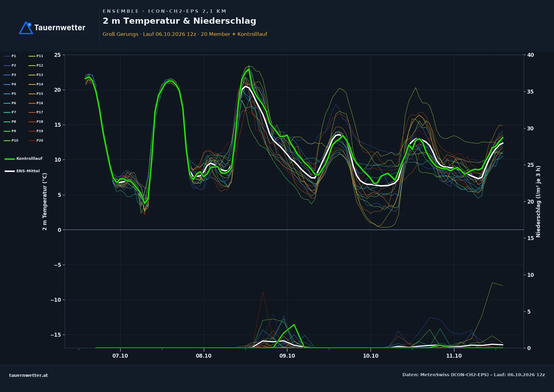This screenshot has width=554, height=392.
Task: Select the P12 legend entry
Action: pyautogui.click(x=36, y=65)
